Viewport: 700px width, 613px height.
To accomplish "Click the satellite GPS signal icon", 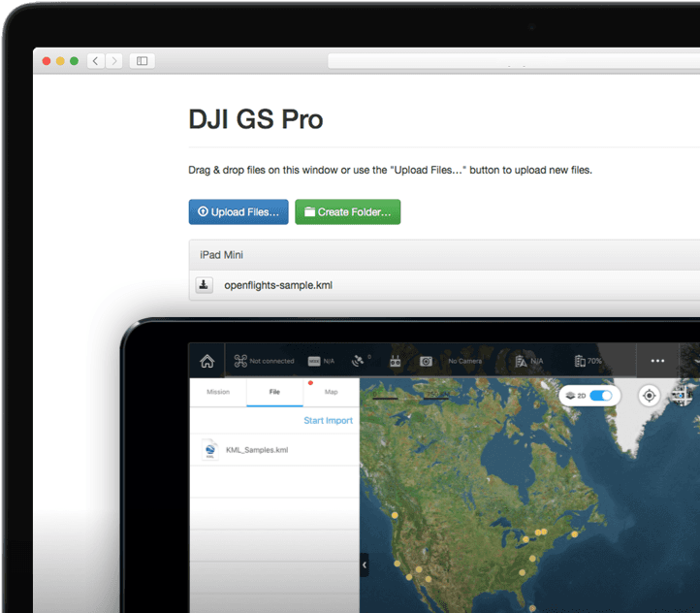I will pyautogui.click(x=358, y=361).
